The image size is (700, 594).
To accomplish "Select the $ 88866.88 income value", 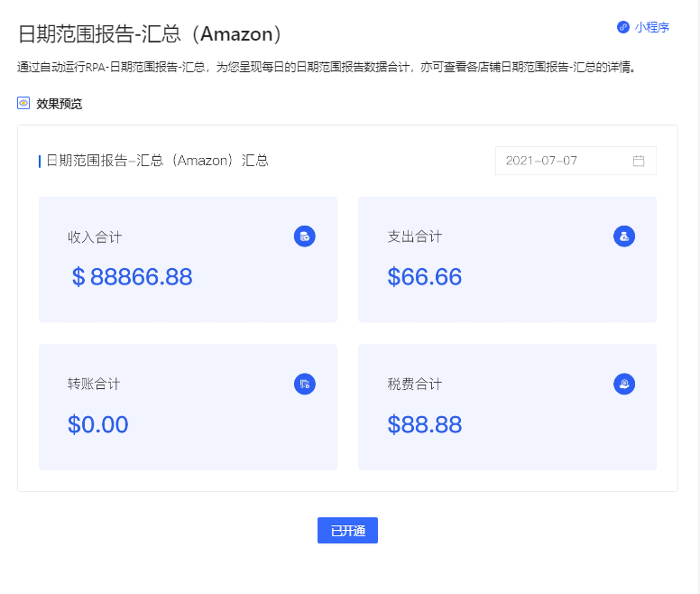I will (132, 276).
